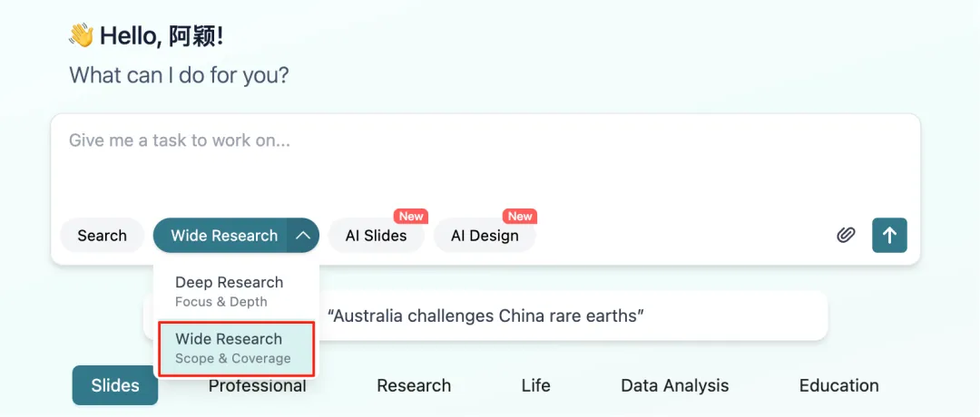Open the Professional category tab

257,386
